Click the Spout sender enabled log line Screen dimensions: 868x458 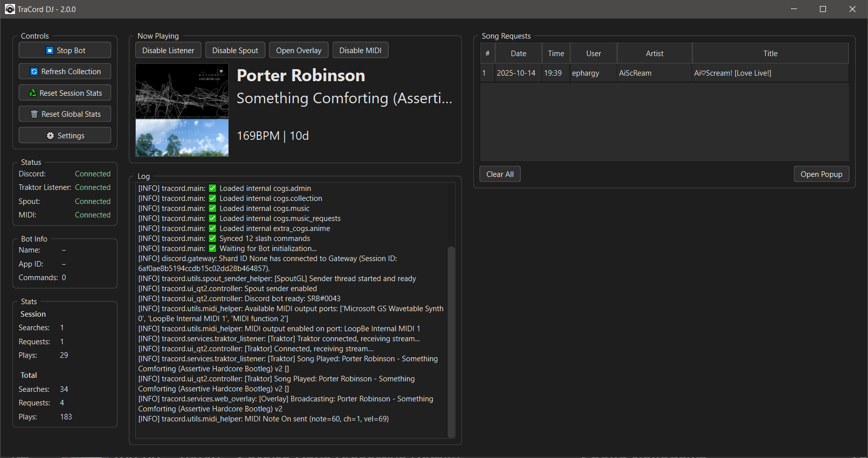tap(227, 289)
